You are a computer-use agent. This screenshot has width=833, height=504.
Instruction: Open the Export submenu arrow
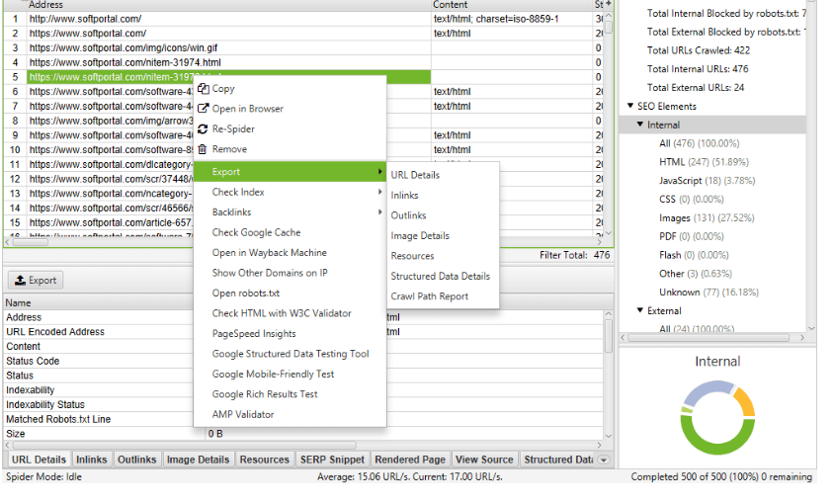coord(379,172)
